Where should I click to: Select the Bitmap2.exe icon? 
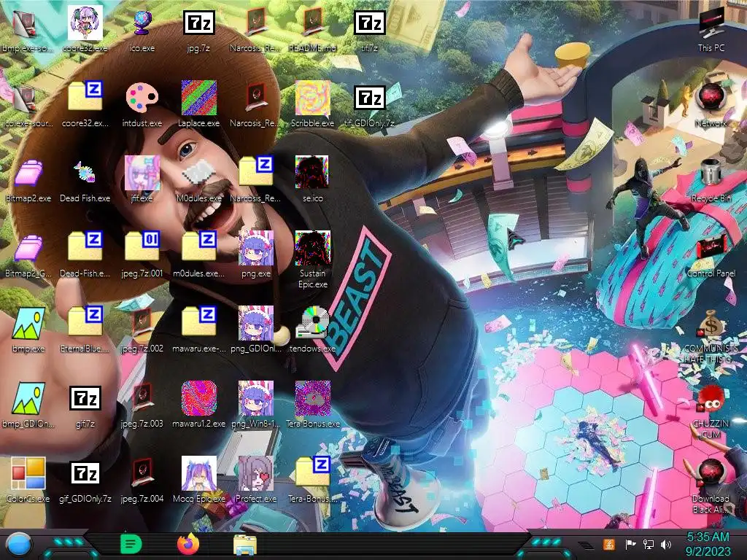pyautogui.click(x=28, y=172)
